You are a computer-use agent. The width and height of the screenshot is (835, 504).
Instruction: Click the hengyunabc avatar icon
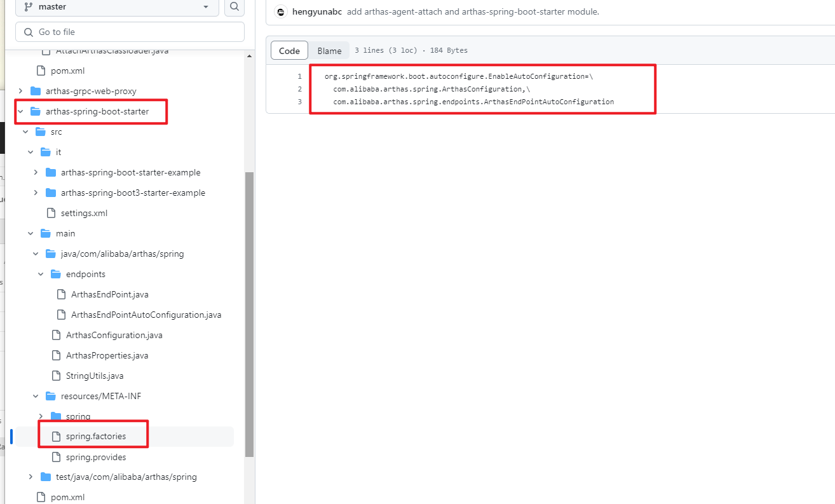[x=281, y=11]
